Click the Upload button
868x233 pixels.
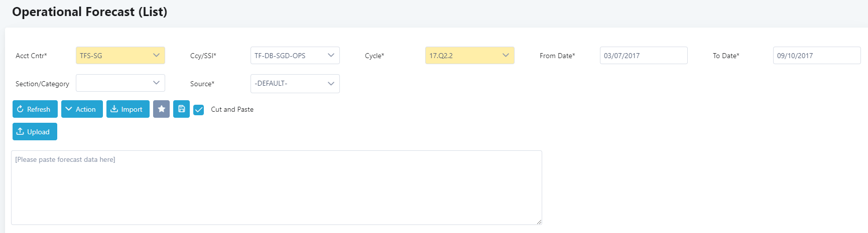(35, 132)
